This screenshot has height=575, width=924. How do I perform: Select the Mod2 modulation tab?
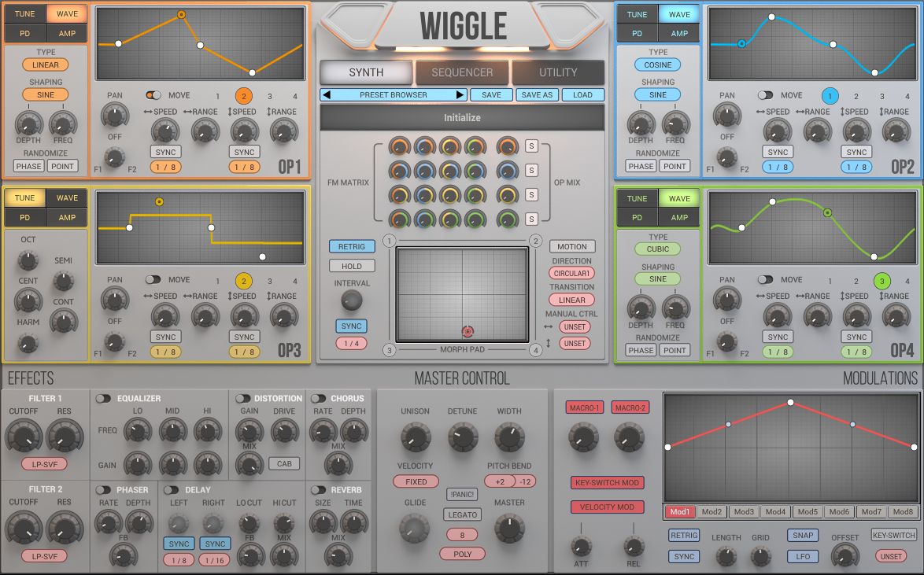[x=711, y=512]
